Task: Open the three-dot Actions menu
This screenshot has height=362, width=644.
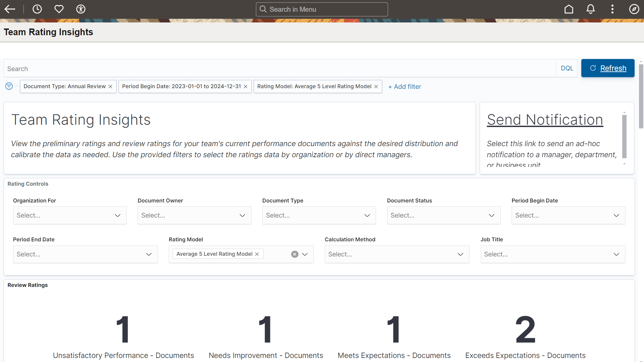Action: 612,9
